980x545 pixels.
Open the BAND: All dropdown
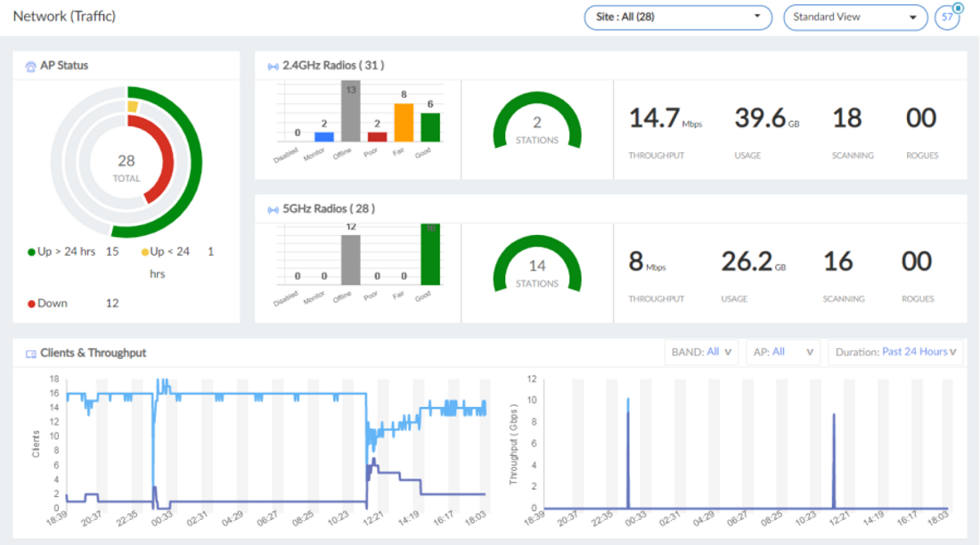[x=701, y=352]
